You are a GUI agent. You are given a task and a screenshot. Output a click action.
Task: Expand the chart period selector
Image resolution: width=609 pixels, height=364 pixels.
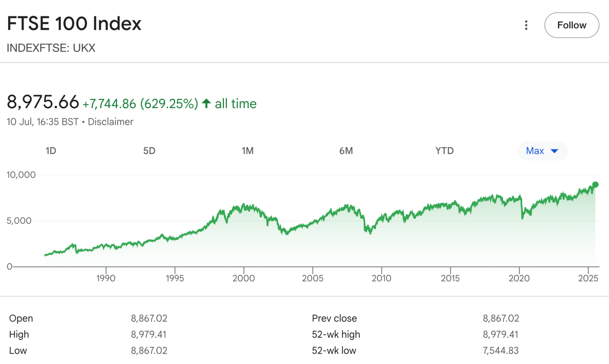coord(543,151)
